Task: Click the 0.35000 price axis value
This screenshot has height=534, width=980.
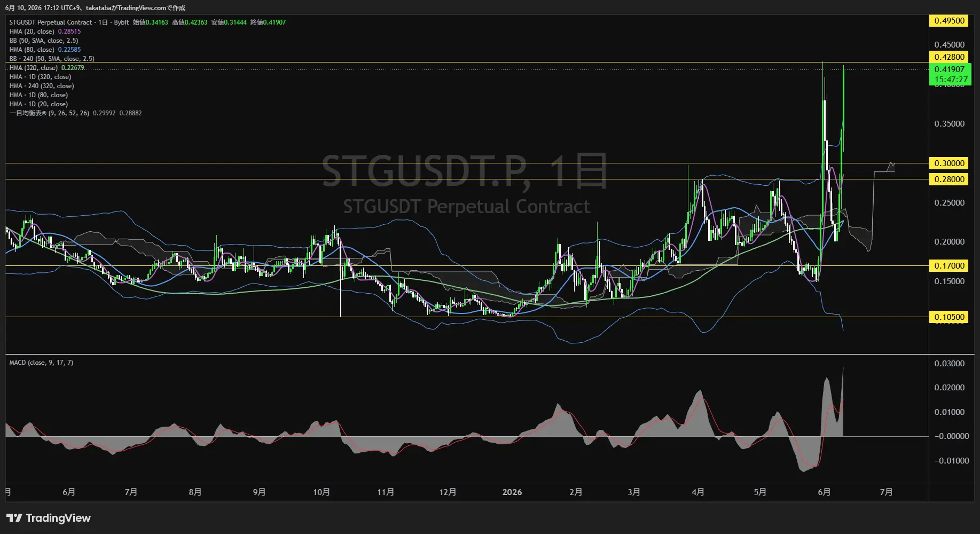Action: click(950, 124)
